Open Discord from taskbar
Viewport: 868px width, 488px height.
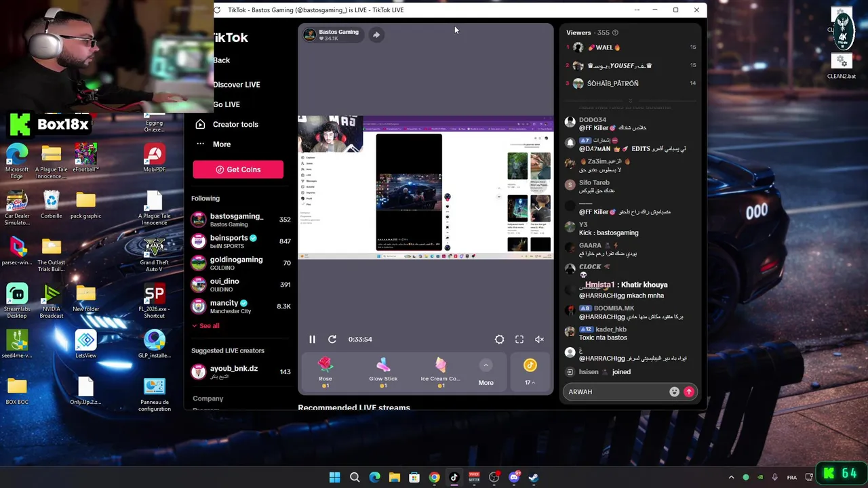click(x=514, y=477)
